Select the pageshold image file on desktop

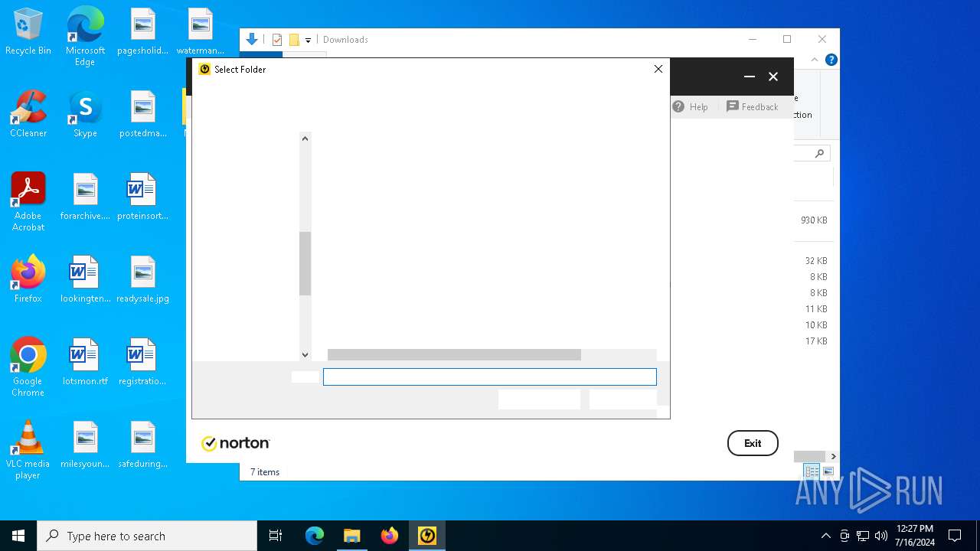(x=142, y=32)
